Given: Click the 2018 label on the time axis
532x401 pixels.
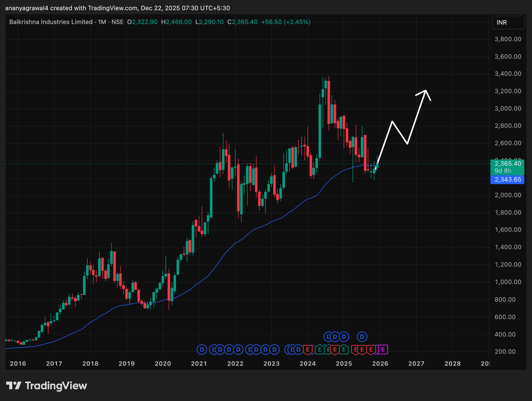Looking at the screenshot, I should [x=90, y=364].
